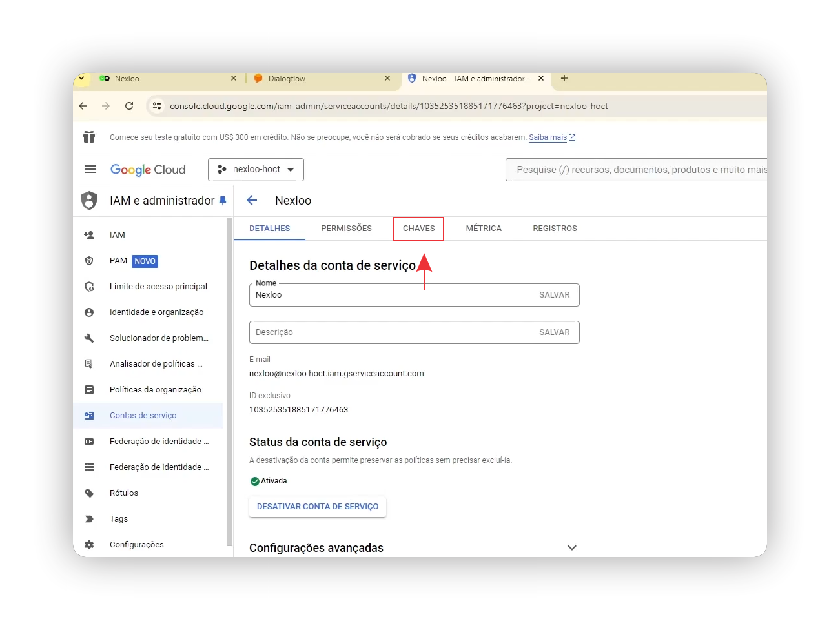Click the Rótulos label icon
Screen dimensions: 840x630
pos(89,493)
